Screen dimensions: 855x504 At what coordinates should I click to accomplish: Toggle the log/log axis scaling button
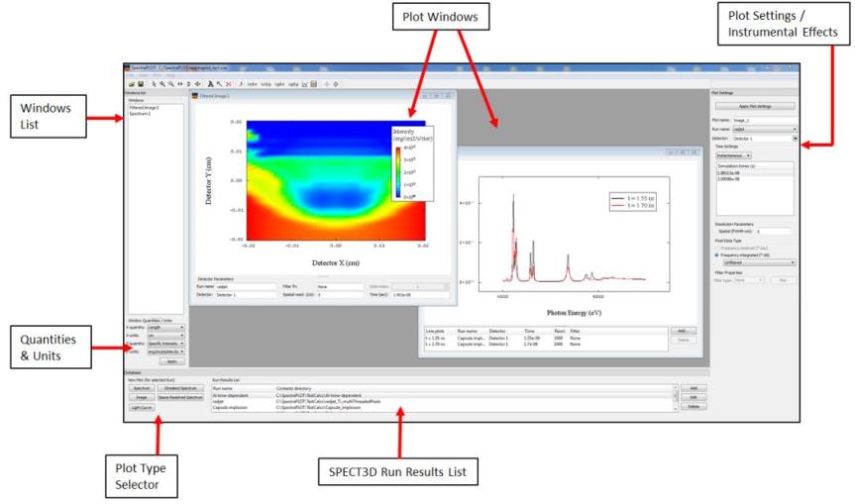293,84
